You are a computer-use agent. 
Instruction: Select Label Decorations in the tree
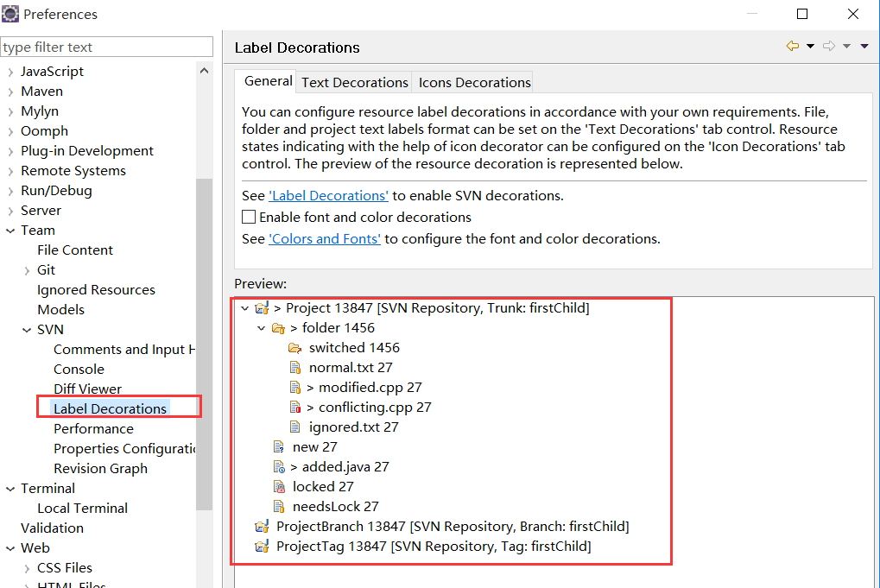coord(110,408)
